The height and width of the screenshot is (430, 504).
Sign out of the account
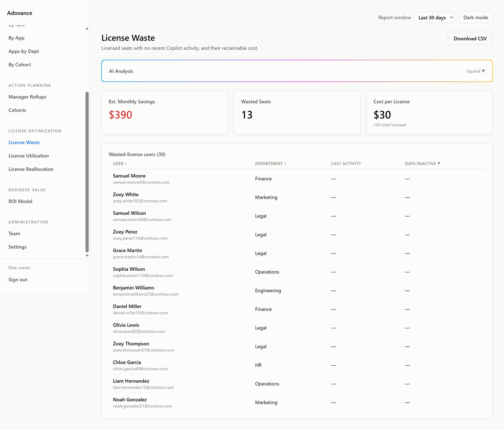(18, 279)
